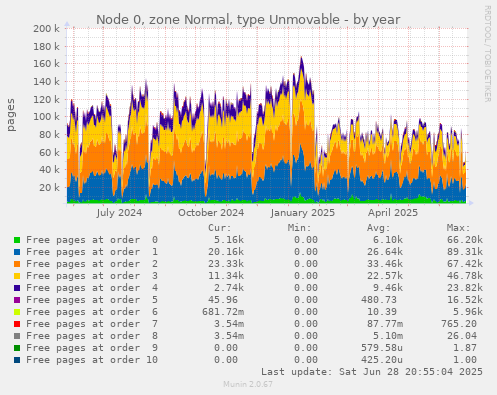Click the 'Max:' column header
497x395 pixels.
click(459, 228)
